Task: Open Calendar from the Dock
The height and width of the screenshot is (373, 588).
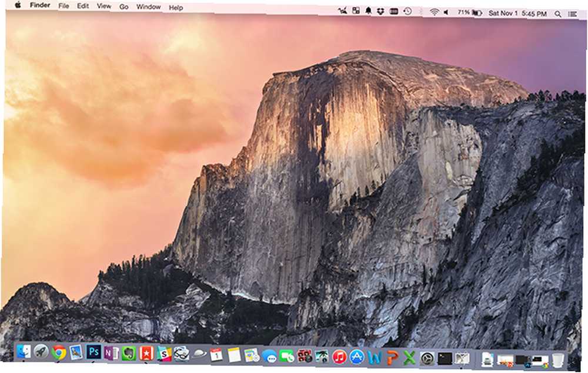Action: click(x=216, y=354)
